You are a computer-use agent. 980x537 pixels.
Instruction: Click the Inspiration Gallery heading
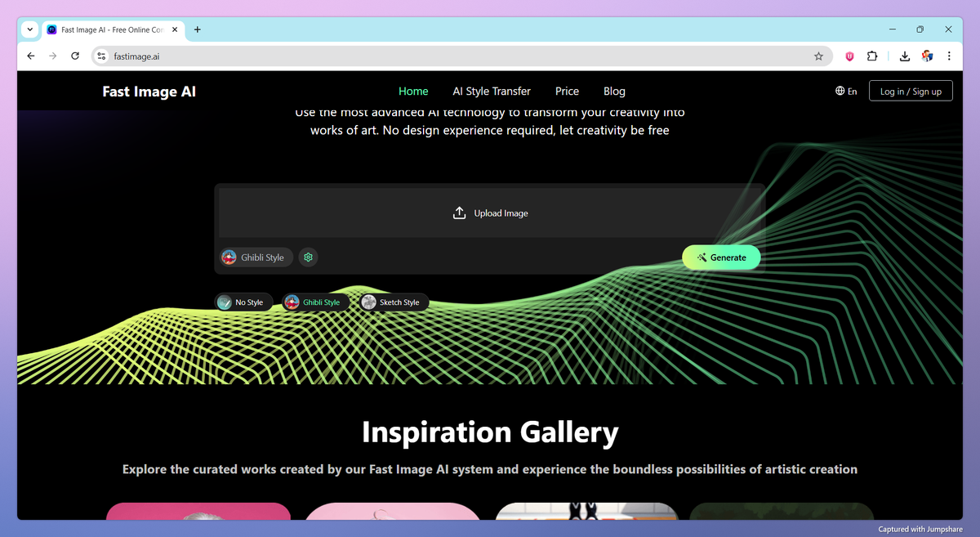(x=490, y=432)
